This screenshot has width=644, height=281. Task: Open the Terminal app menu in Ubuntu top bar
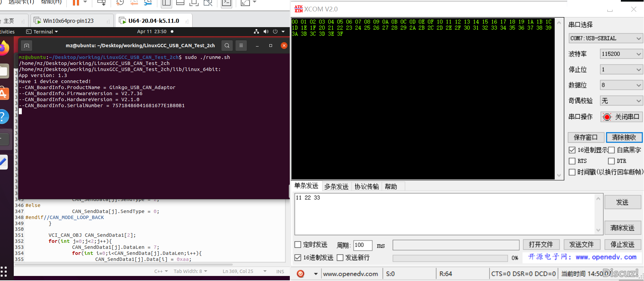tap(42, 31)
